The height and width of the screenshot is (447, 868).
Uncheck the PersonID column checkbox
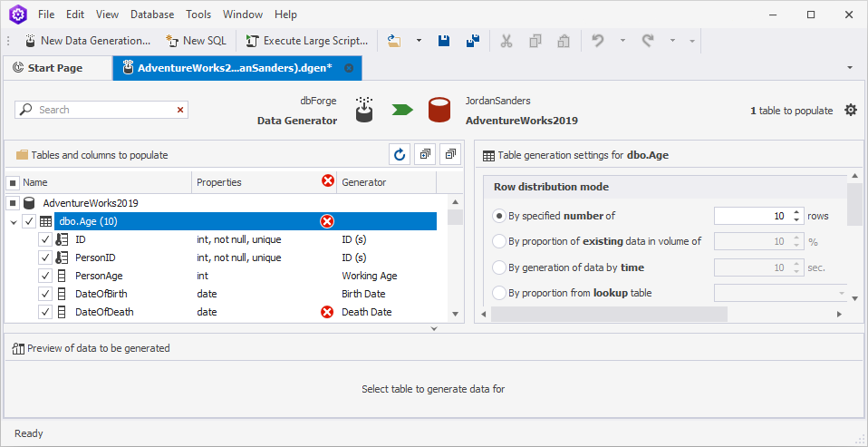(45, 258)
